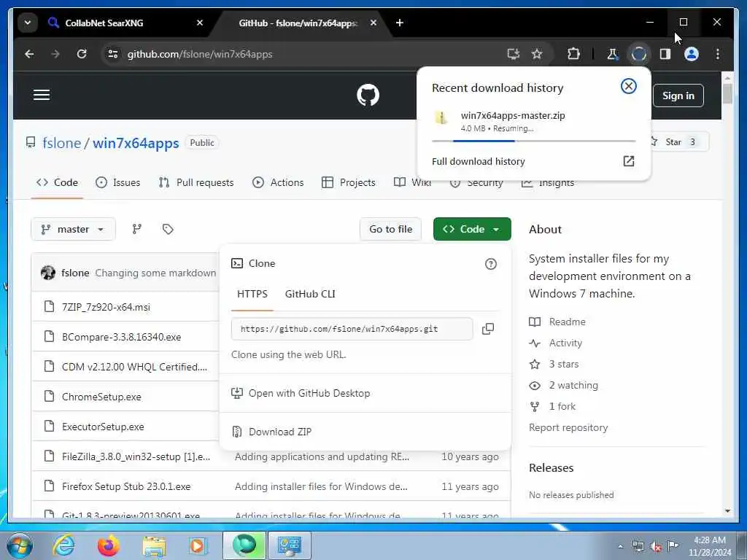Open ChromeSetup.exe file
The height and width of the screenshot is (560, 747).
(101, 397)
